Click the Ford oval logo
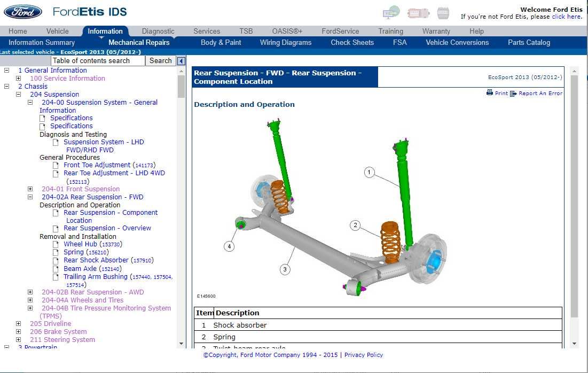588x373 pixels. tap(23, 12)
